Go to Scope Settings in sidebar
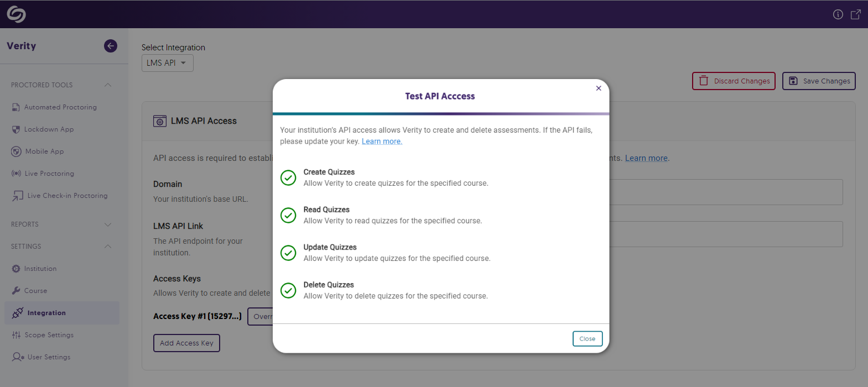 point(49,335)
